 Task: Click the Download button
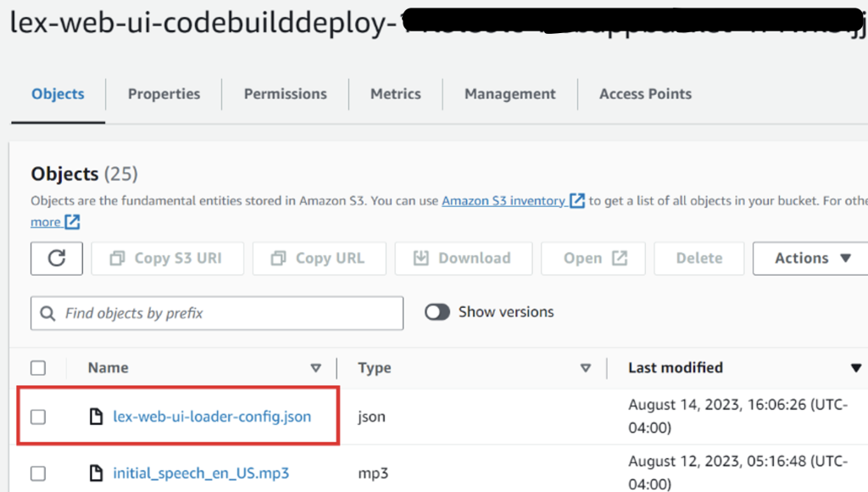pos(464,258)
